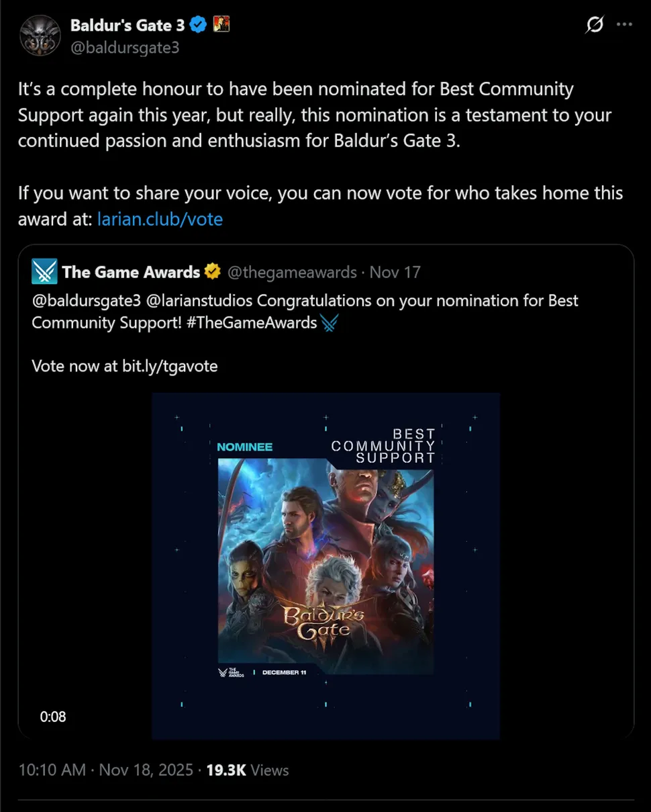651x812 pixels.
Task: Click the @thegameawards handle
Action: 292,272
